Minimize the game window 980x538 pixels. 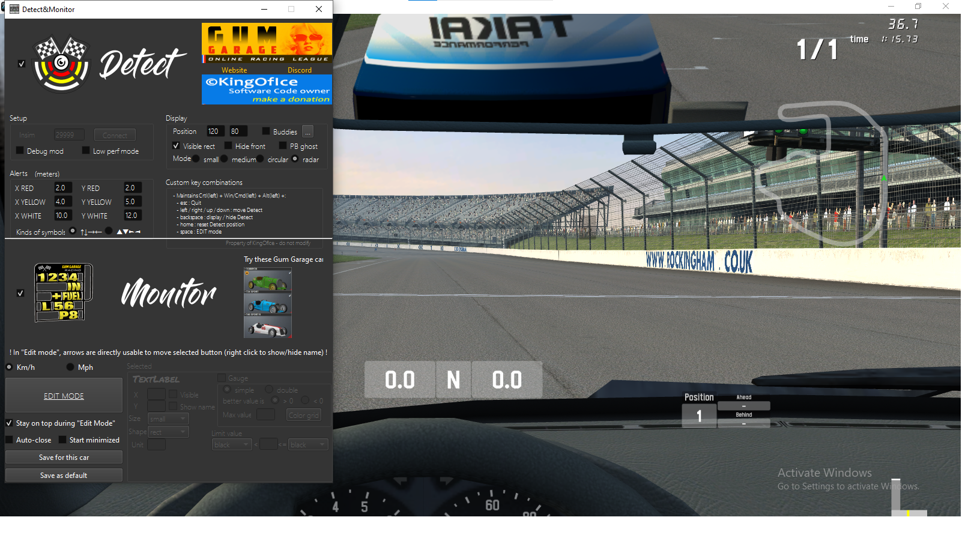(891, 6)
